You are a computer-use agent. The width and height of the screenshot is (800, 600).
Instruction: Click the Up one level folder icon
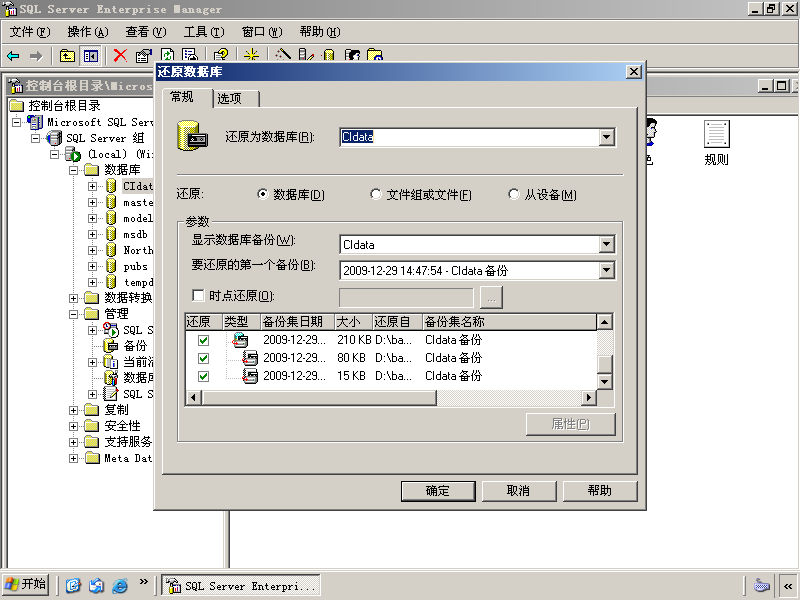point(67,56)
